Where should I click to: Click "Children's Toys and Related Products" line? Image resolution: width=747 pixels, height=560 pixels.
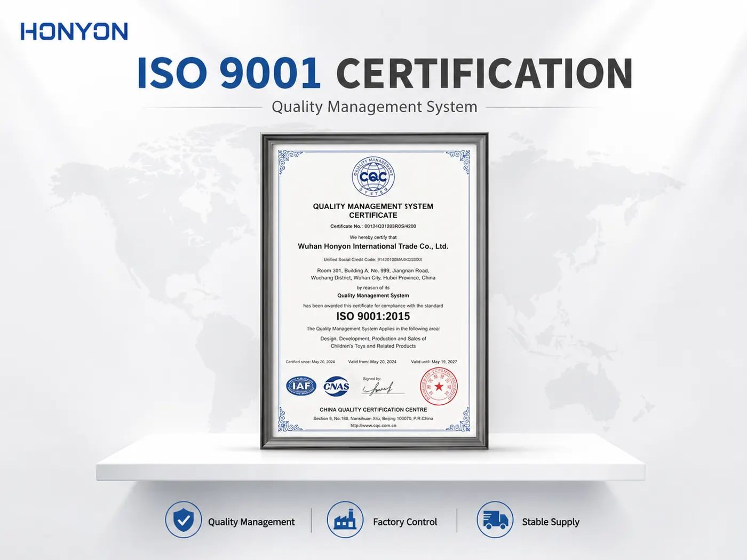pos(373,346)
